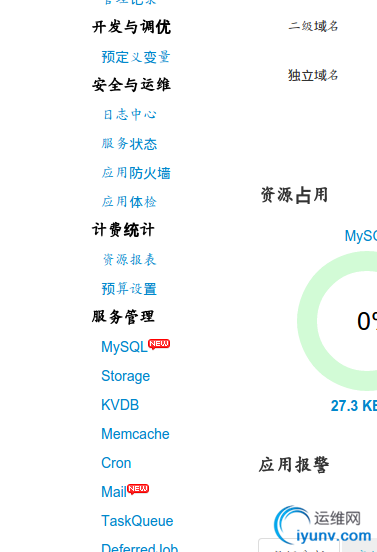Open 服务状态 page
The width and height of the screenshot is (377, 552).
coord(129,144)
